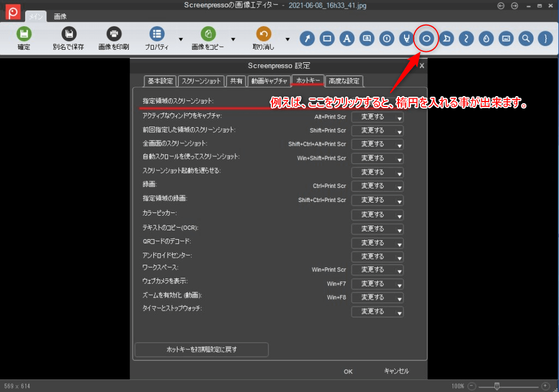Open 変更する dropdown for Shift+Print Scr row
This screenshot has width=559, height=392.
click(377, 130)
